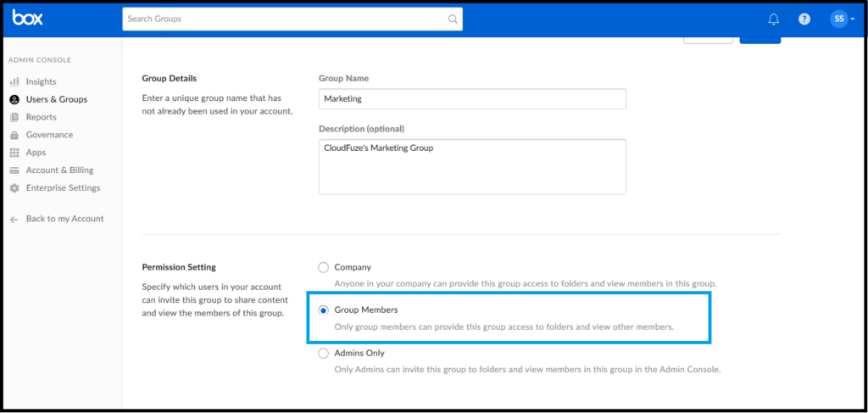Click the search magnifier icon
Viewport: 868px width, 413px height.
pos(453,19)
